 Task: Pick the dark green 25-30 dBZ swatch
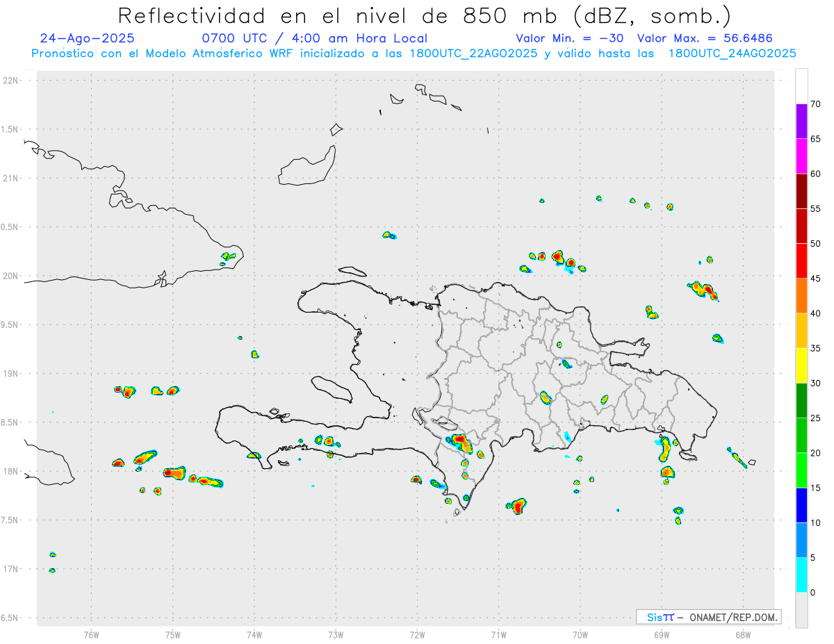pyautogui.click(x=801, y=400)
